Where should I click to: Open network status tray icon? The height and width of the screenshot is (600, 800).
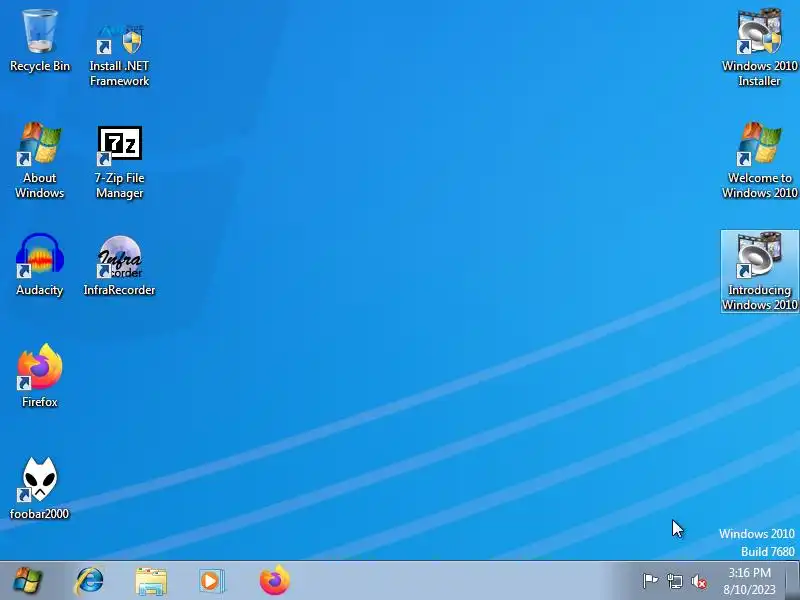click(x=674, y=581)
